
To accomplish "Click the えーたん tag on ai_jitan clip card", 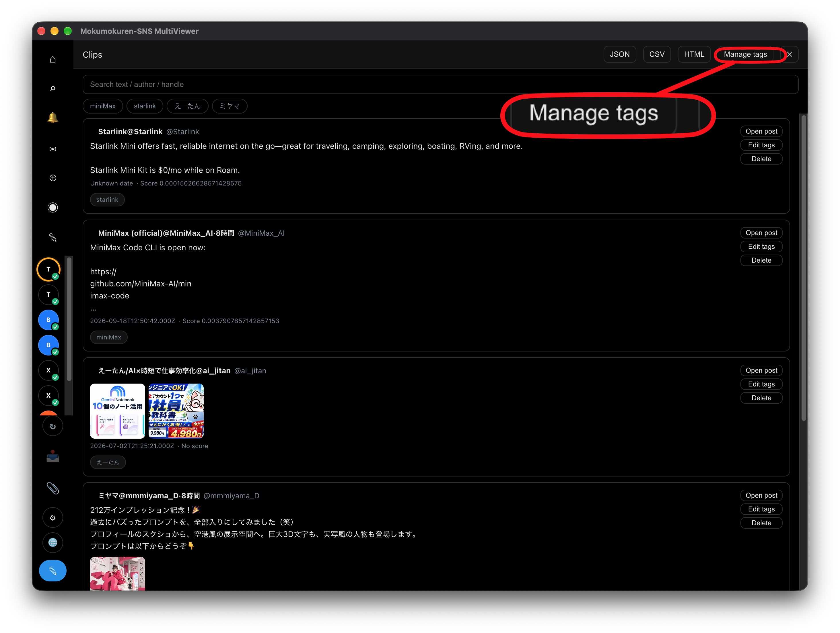I will 108,462.
